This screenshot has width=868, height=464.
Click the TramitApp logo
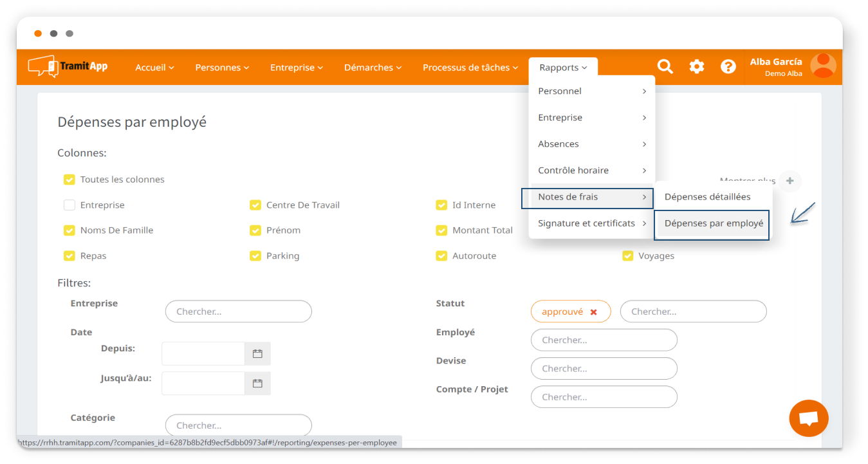[x=68, y=66]
